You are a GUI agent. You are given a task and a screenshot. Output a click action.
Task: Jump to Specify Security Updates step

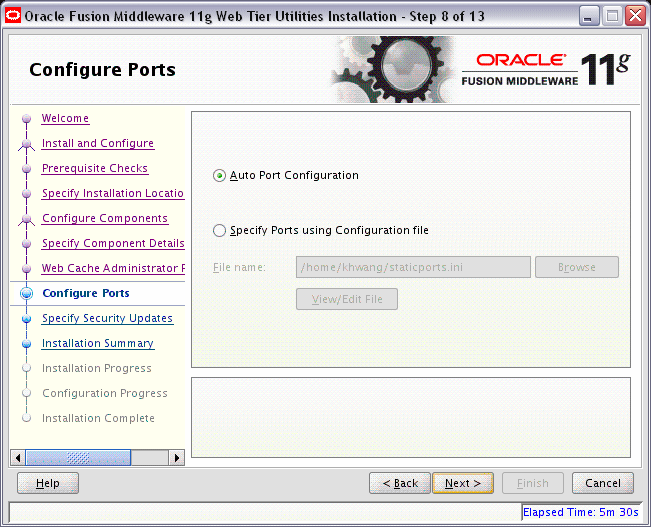pos(108,318)
